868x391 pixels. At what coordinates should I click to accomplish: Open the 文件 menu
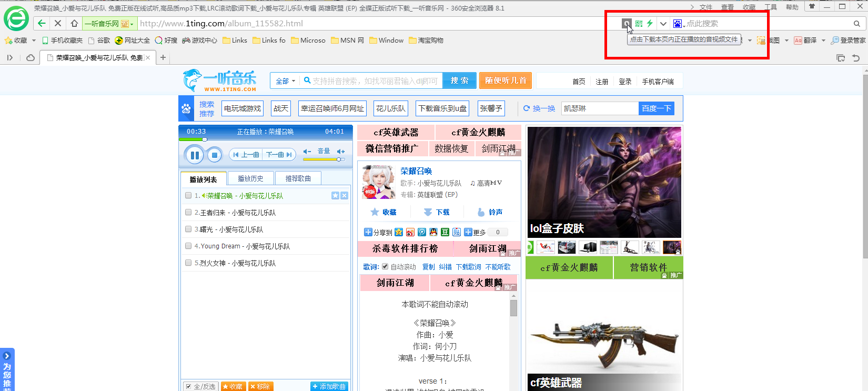[x=706, y=7]
